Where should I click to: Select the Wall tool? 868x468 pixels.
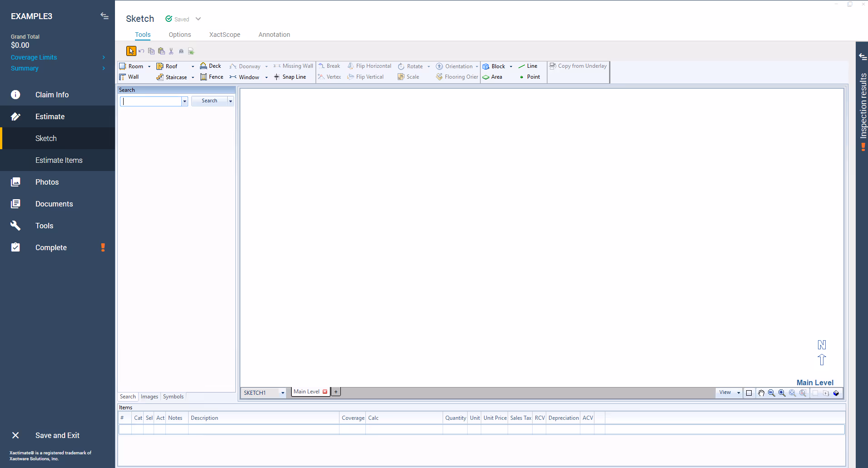[129, 77]
